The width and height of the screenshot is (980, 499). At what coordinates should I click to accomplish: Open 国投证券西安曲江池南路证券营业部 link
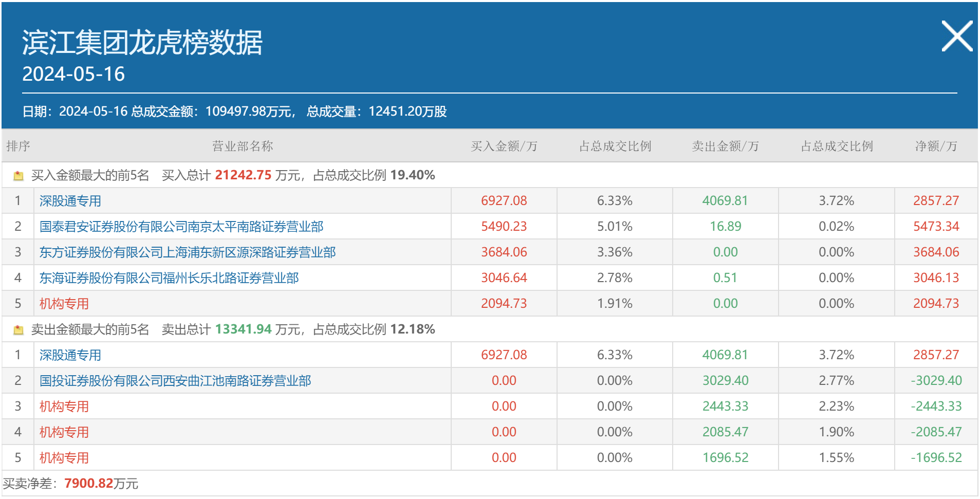coord(175,381)
